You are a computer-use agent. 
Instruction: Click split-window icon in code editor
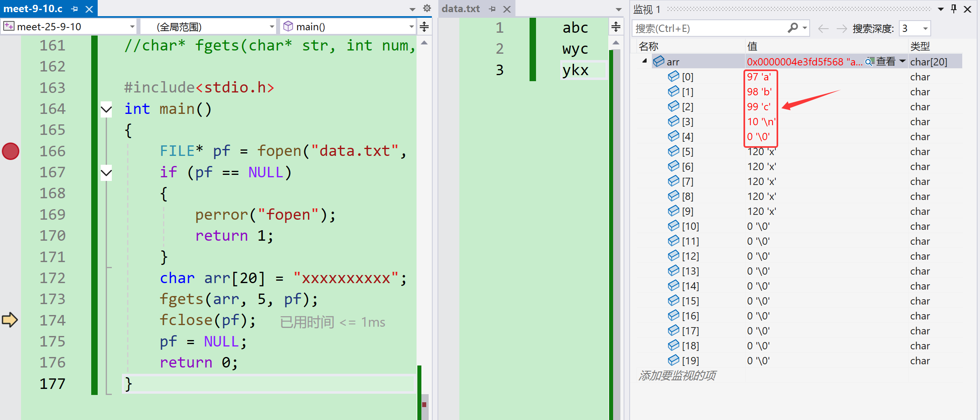(x=424, y=27)
